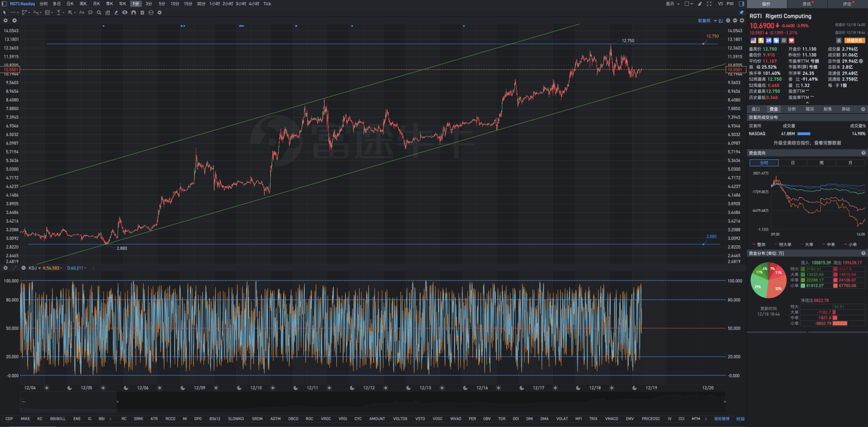Collapse the quote details chevron
This screenshot has width=868, height=427.
coord(807,102)
